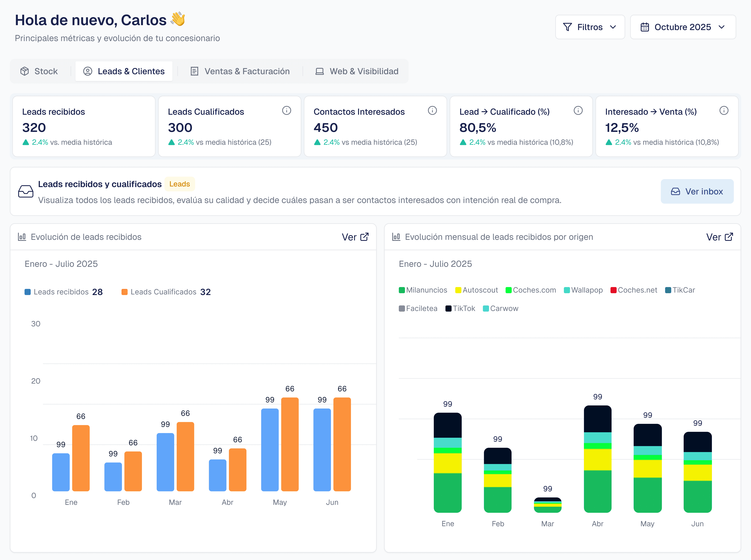Click the info icon on Leads Cualificados card
Viewport: 751px width, 560px height.
tap(287, 111)
